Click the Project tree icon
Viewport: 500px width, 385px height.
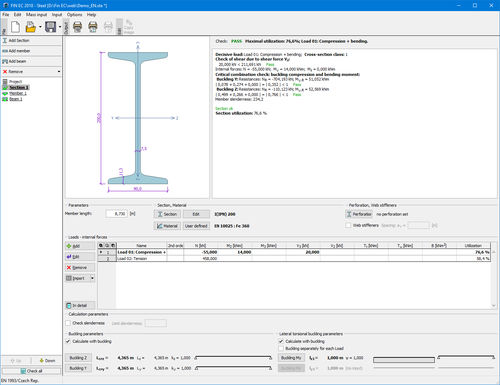coord(5,81)
